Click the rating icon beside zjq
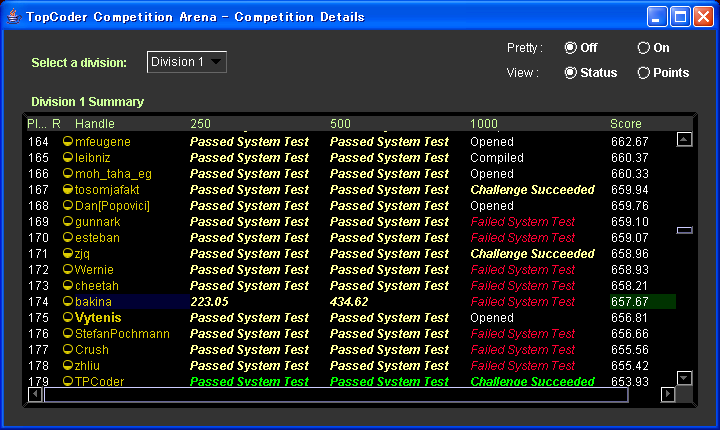Image resolution: width=720 pixels, height=430 pixels. click(68, 254)
